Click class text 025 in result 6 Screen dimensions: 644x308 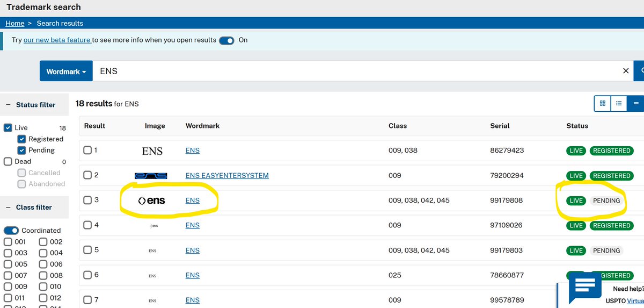click(394, 275)
